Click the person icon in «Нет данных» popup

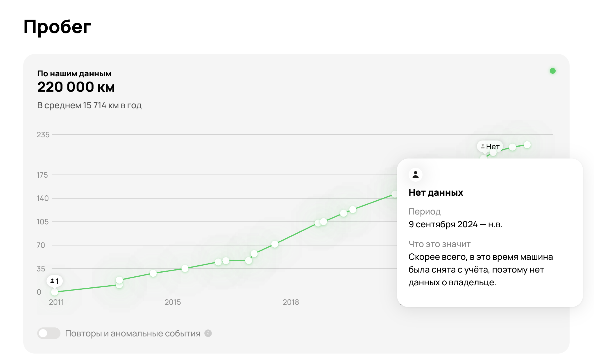tap(416, 175)
